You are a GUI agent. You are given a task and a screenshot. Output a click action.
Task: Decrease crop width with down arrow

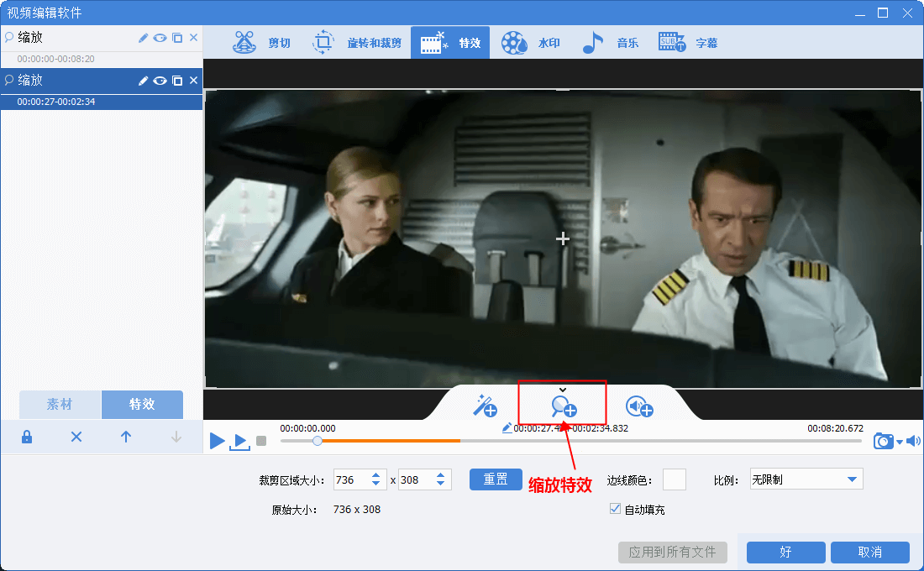(376, 484)
